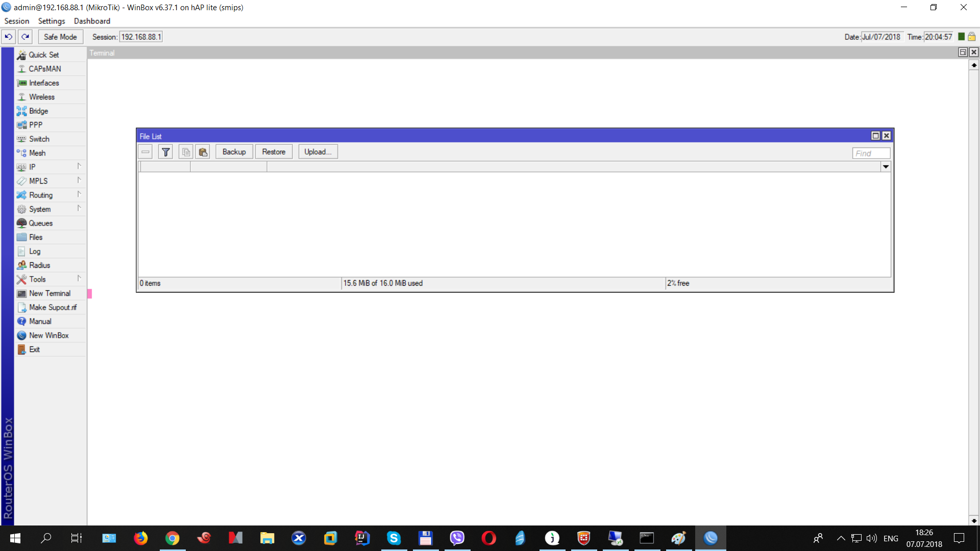
Task: Click the Session address field
Action: (x=141, y=37)
